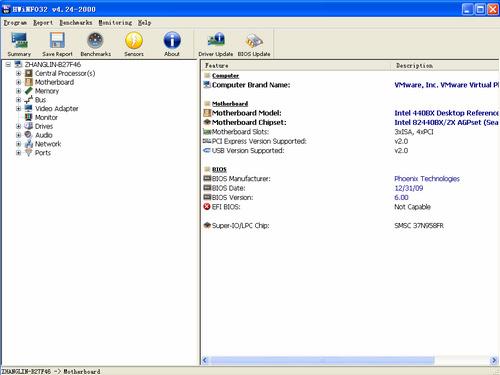Click the Computer Brand Name icon
Viewport: 500px width, 375px height.
[x=207, y=85]
